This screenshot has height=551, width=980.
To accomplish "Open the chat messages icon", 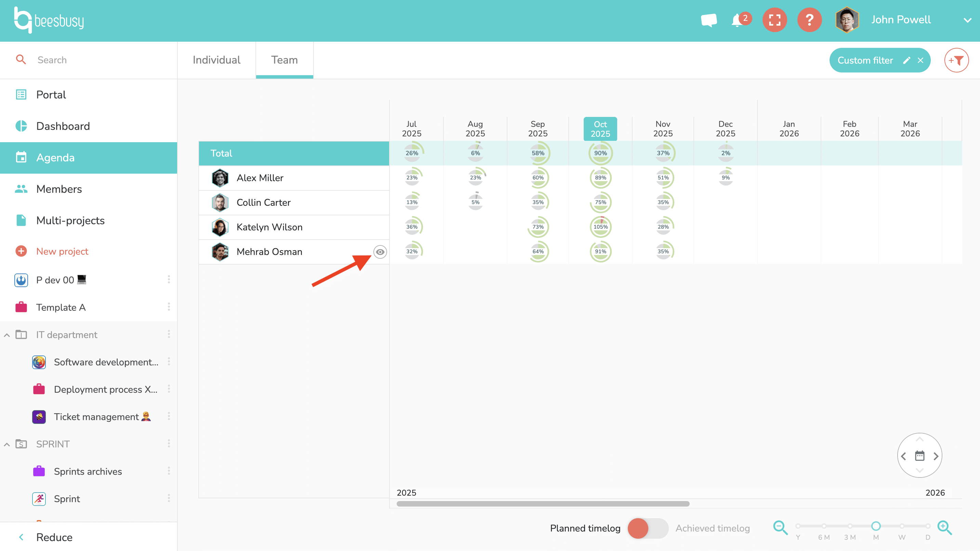I will tap(709, 20).
